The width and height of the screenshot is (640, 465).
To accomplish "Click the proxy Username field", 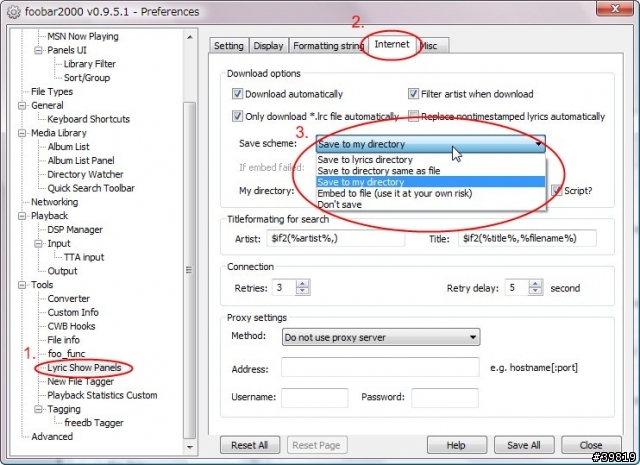I will [x=315, y=398].
